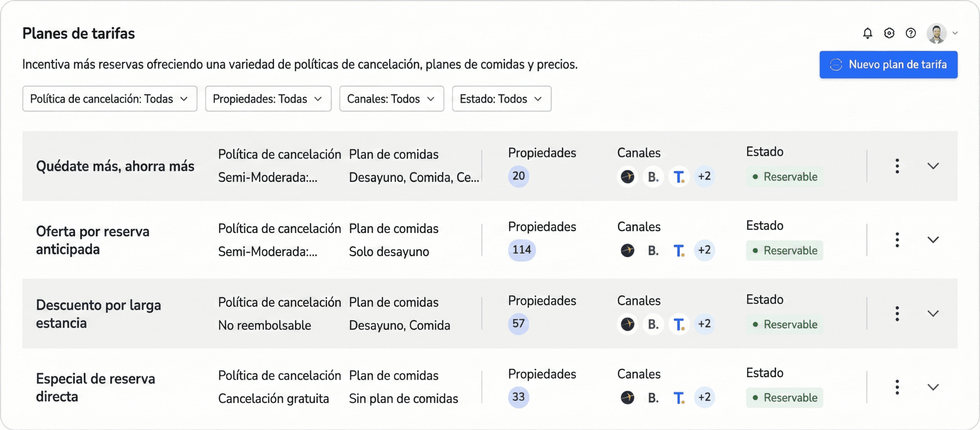The width and height of the screenshot is (980, 430).
Task: Expand the Quédate más, ahorra más row
Action: click(933, 166)
